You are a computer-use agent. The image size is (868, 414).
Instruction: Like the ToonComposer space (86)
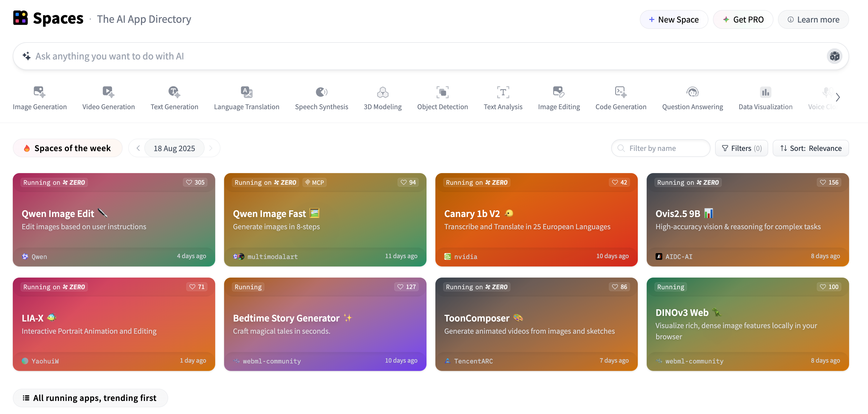click(619, 287)
